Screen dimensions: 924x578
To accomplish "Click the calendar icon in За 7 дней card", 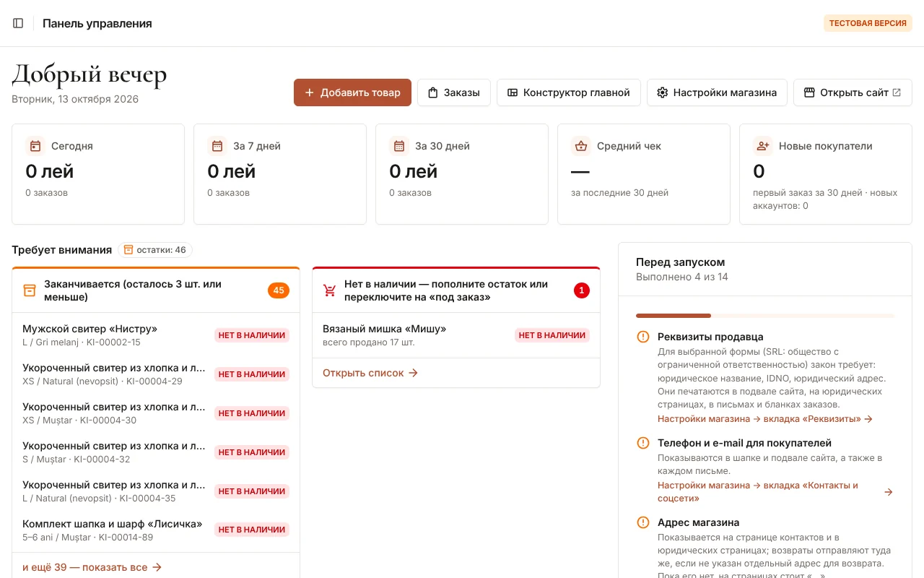I will 217,146.
